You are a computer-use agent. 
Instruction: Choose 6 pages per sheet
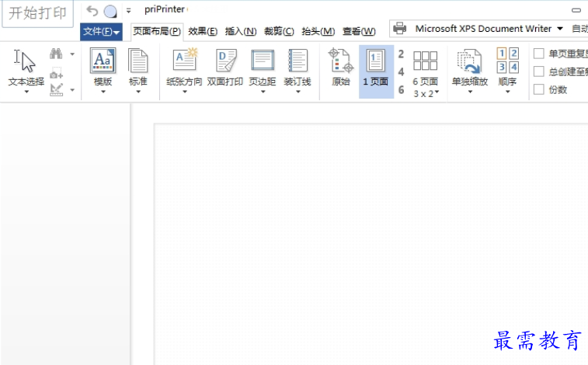(x=401, y=90)
